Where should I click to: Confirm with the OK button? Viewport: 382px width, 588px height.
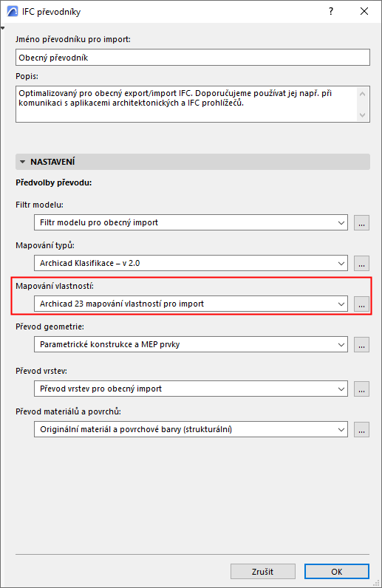(337, 572)
